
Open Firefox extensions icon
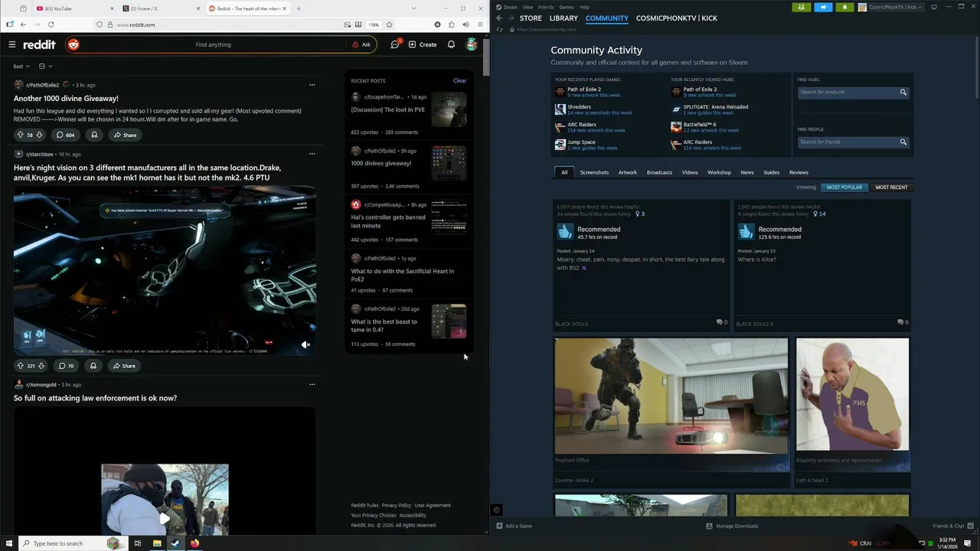coord(452,24)
